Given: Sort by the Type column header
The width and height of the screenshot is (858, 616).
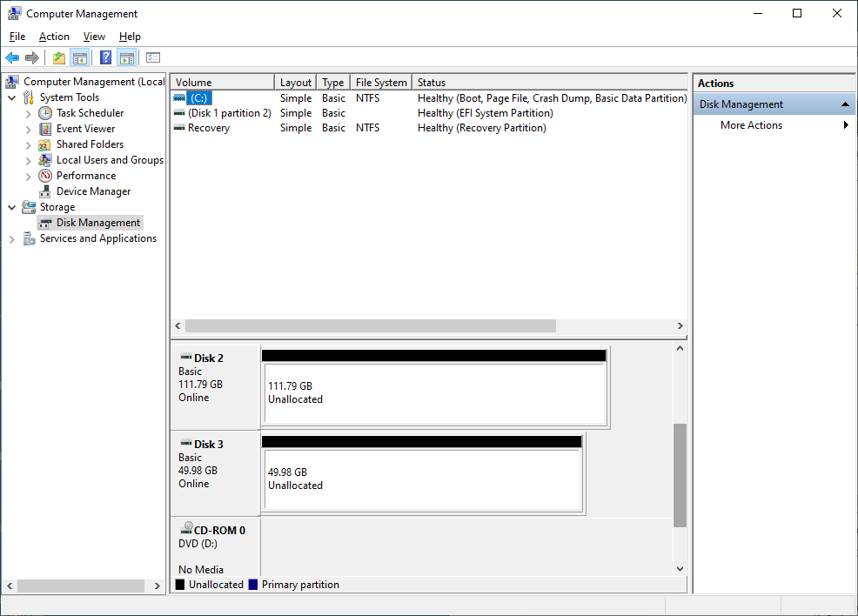Looking at the screenshot, I should (x=332, y=82).
